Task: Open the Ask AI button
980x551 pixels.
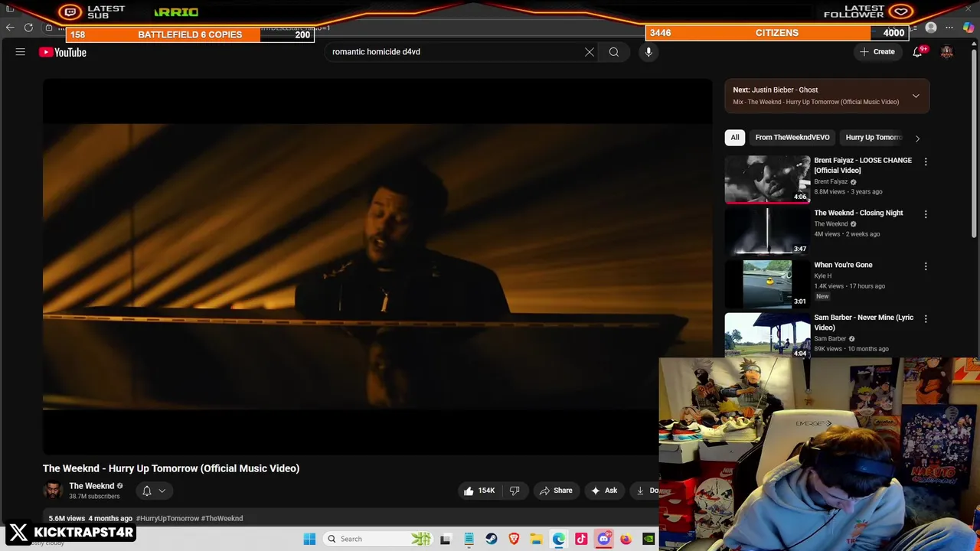Action: 604,491
